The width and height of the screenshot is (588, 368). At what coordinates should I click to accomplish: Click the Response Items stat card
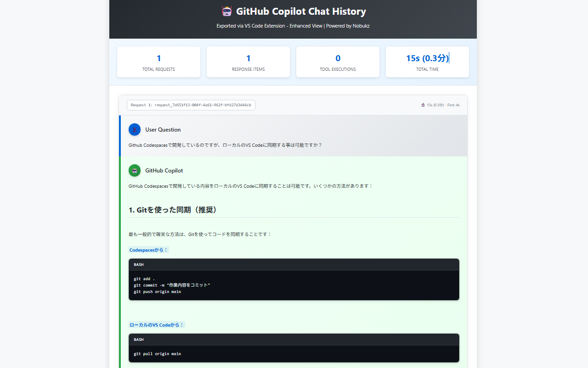(x=249, y=62)
